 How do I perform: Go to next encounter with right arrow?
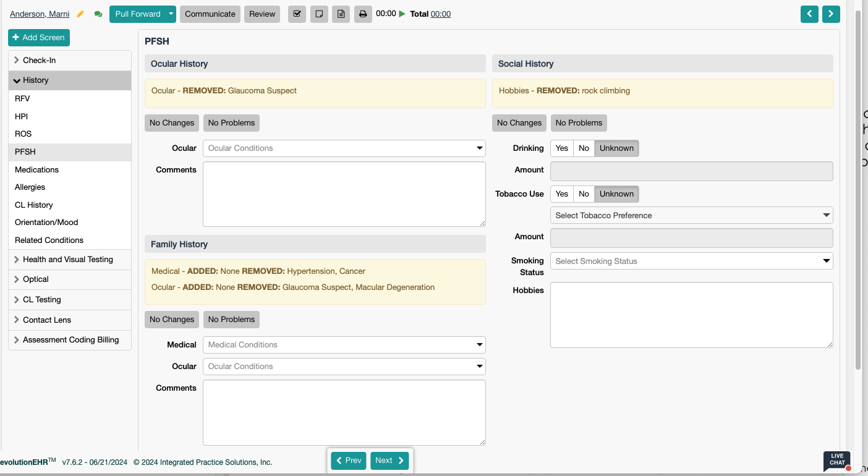831,14
